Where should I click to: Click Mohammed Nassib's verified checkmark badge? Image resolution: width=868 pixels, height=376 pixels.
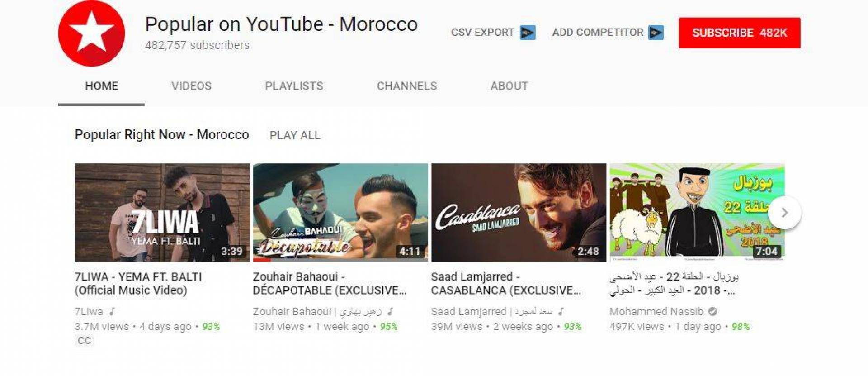pyautogui.click(x=713, y=311)
